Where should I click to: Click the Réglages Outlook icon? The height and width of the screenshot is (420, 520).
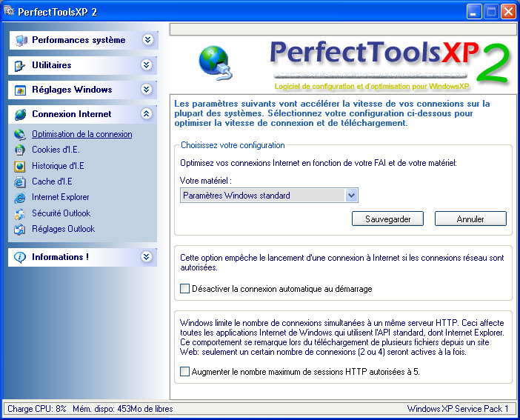pos(19,229)
